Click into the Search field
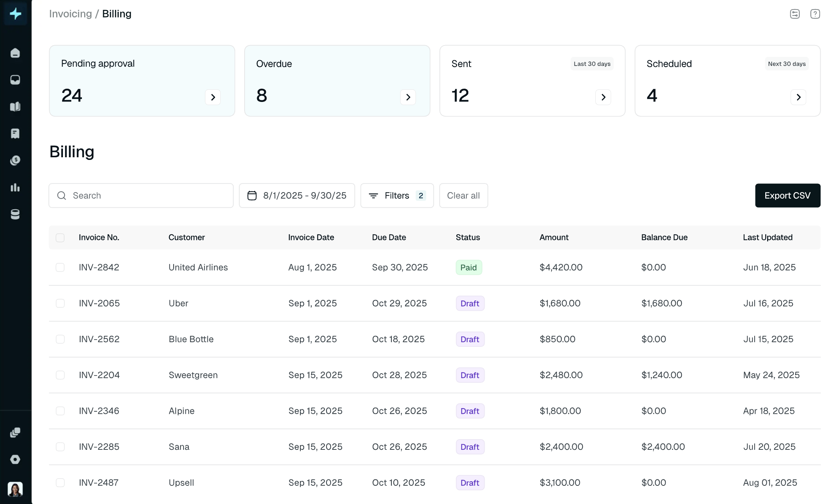The image size is (832, 504). [x=141, y=196]
